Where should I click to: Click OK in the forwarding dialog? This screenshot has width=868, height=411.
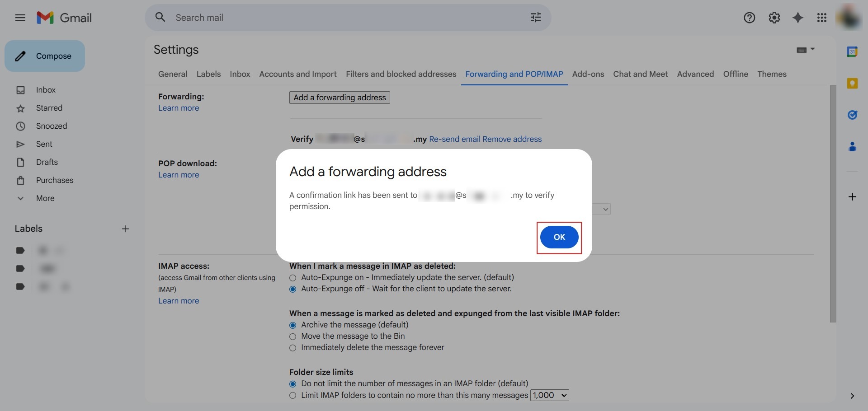point(559,237)
